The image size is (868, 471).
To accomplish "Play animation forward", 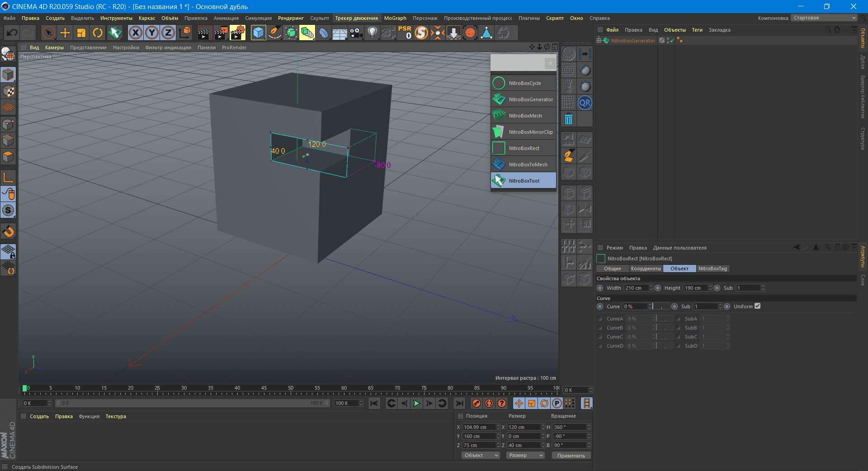I will click(x=416, y=403).
